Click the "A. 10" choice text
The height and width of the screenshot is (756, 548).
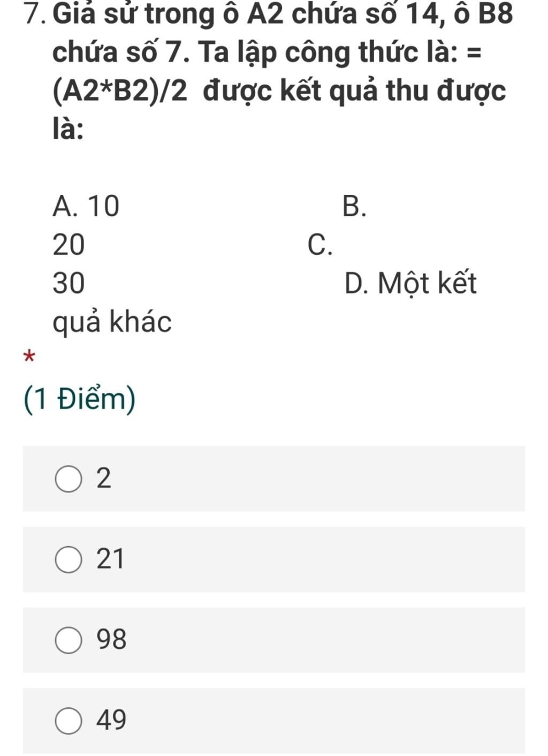[x=86, y=207]
